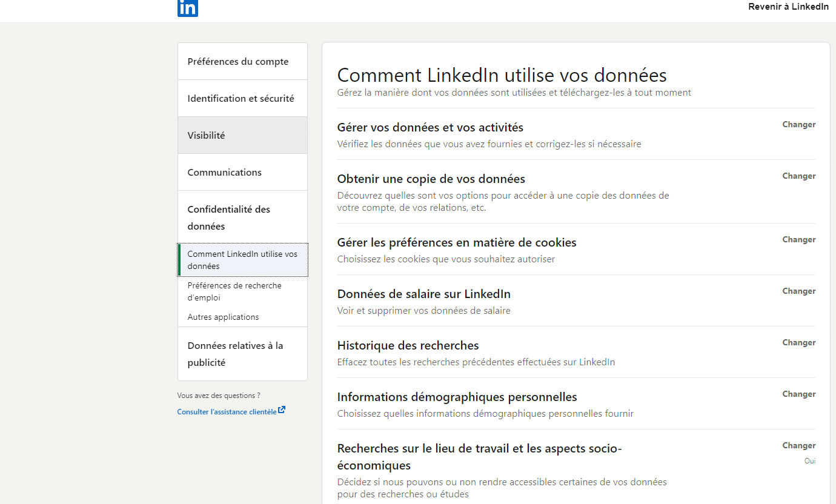The height and width of the screenshot is (504, 836).
Task: Open the external link icon beside Consulter l'assistance clientèle
Action: pyautogui.click(x=282, y=411)
